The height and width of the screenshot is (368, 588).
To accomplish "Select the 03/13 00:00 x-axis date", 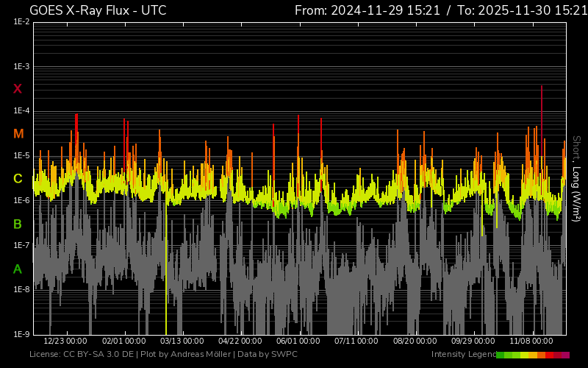I will [182, 342].
